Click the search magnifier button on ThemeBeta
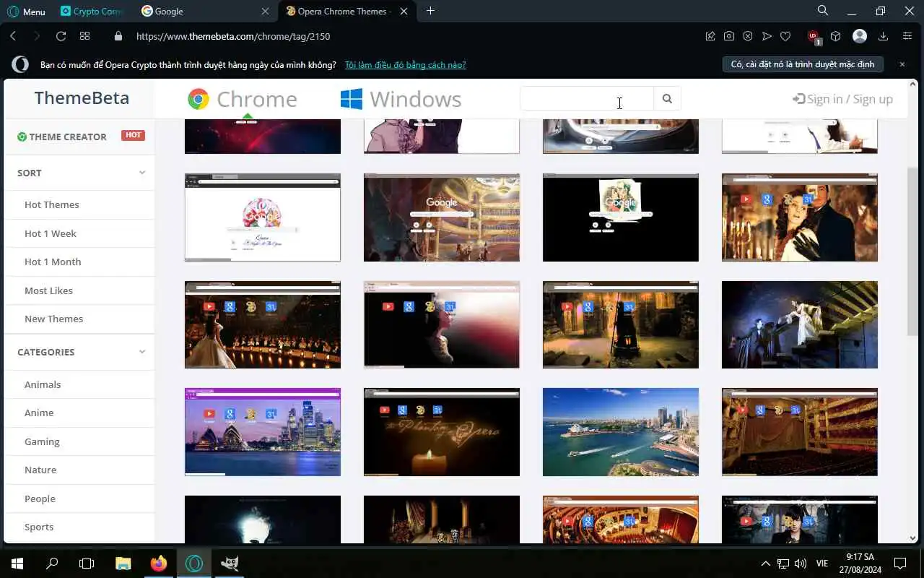924x578 pixels. [x=667, y=99]
